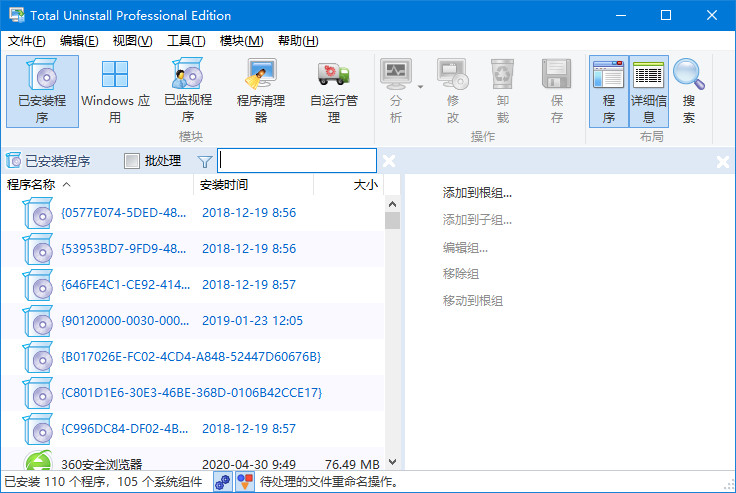Click the 已安装程序 panel header icon
The width and height of the screenshot is (736, 493).
14,161
